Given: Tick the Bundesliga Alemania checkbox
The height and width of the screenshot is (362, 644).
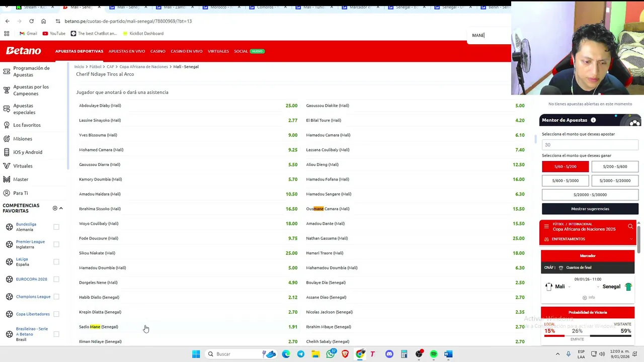Looking at the screenshot, I should 56,227.
